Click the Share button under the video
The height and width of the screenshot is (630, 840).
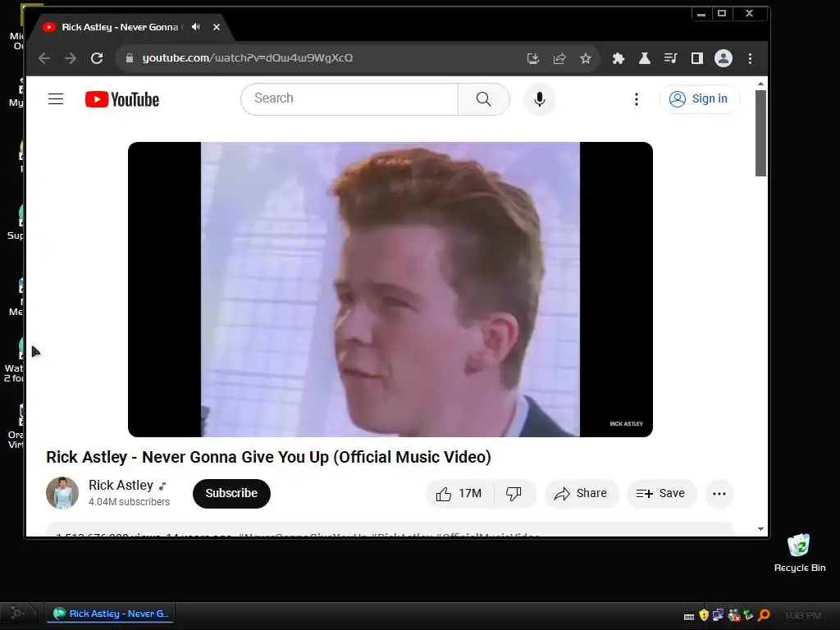coord(582,493)
